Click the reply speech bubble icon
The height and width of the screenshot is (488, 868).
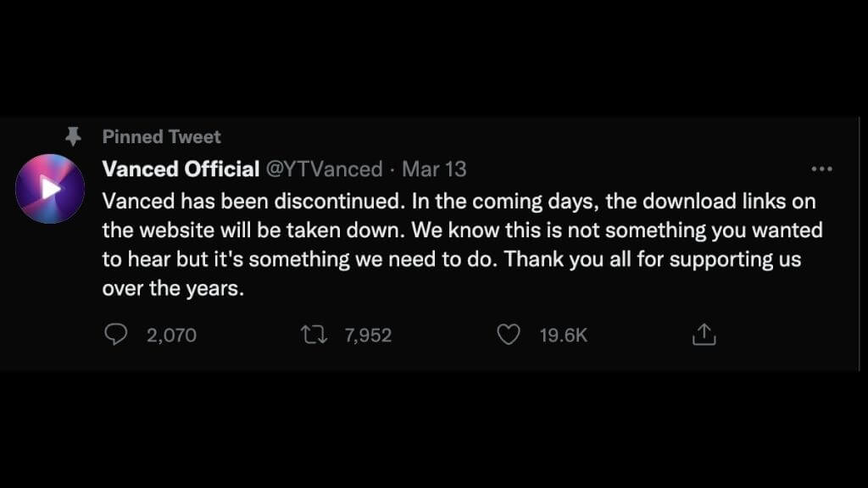115,335
